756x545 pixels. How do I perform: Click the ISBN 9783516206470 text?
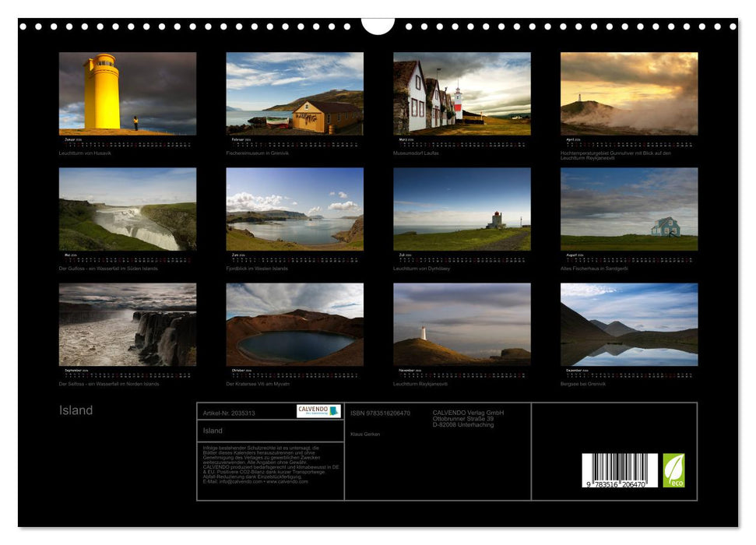point(380,413)
